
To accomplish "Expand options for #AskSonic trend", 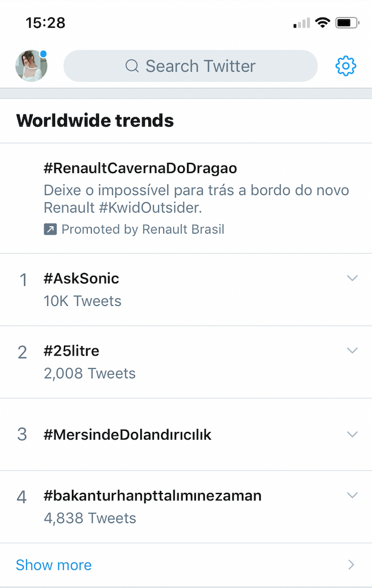I will (x=352, y=278).
